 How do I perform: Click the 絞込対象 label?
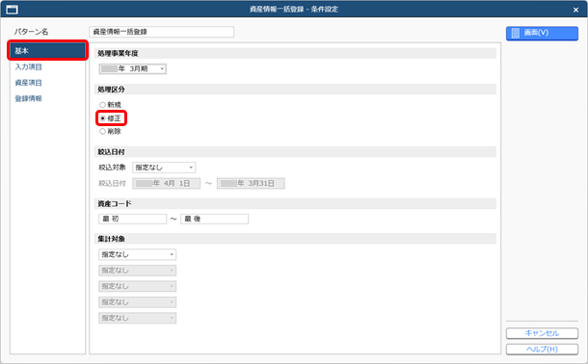click(x=112, y=168)
